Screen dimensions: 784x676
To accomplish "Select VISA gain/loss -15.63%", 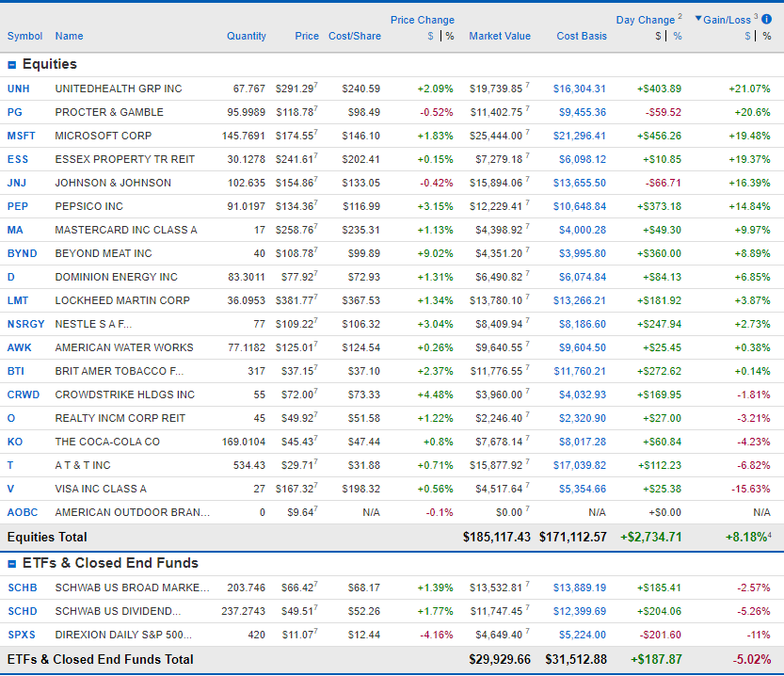I will [x=750, y=489].
